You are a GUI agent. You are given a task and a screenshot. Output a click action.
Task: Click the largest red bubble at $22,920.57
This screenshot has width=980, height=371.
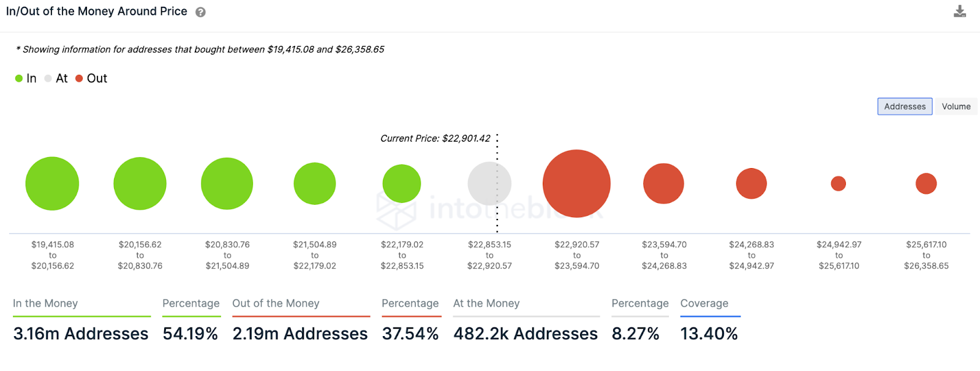click(x=576, y=183)
